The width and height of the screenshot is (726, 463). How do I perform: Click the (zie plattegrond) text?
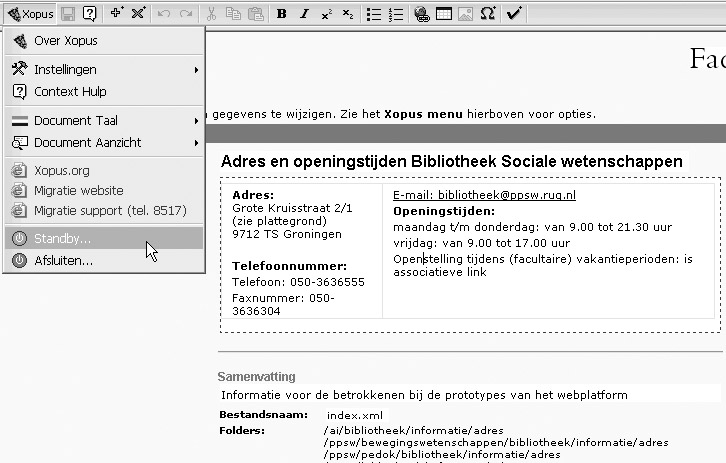[x=279, y=221]
